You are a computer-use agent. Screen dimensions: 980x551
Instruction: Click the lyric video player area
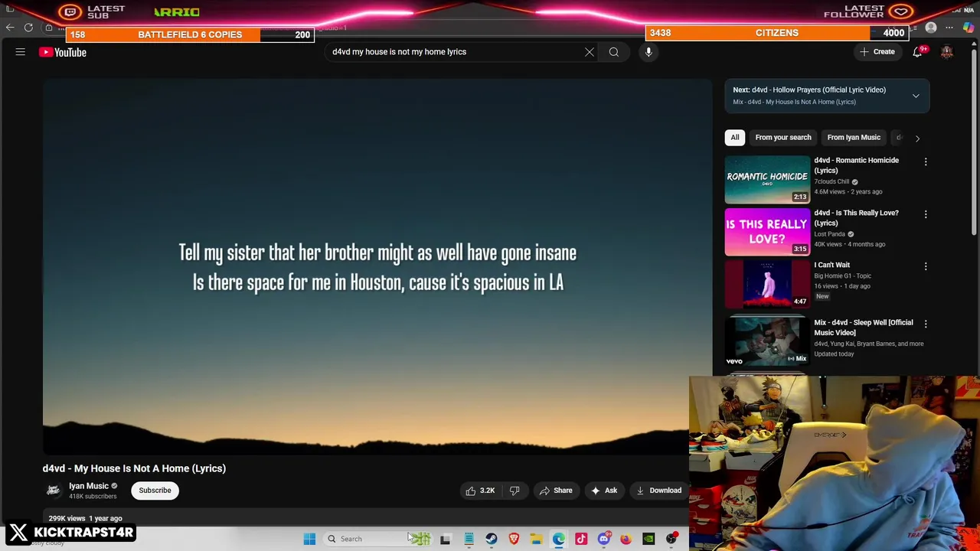[377, 268]
